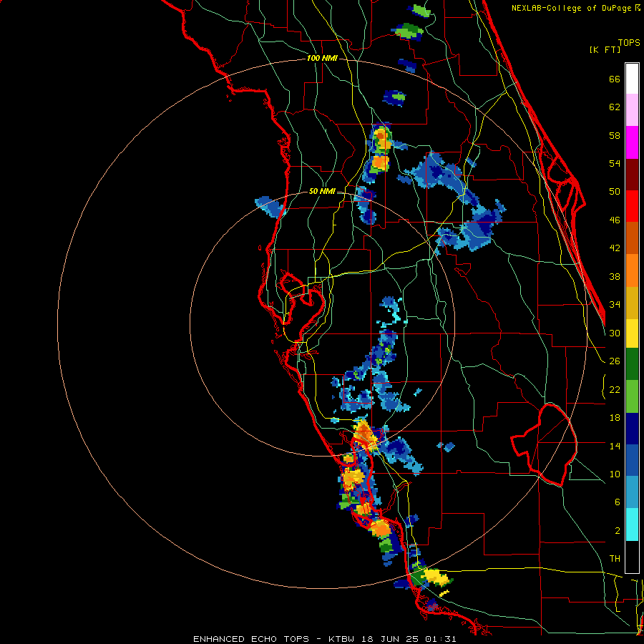Click the '66' legend value
The width and height of the screenshot is (644, 644).
(x=615, y=79)
